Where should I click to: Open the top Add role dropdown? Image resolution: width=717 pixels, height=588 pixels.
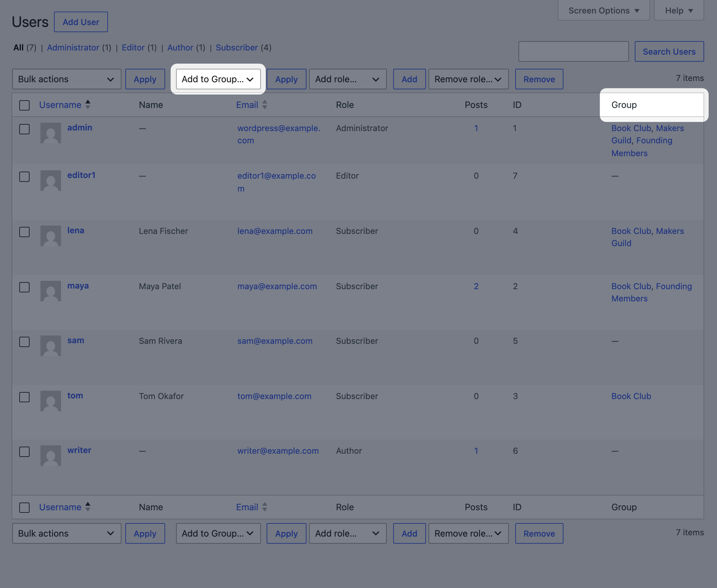click(x=348, y=79)
